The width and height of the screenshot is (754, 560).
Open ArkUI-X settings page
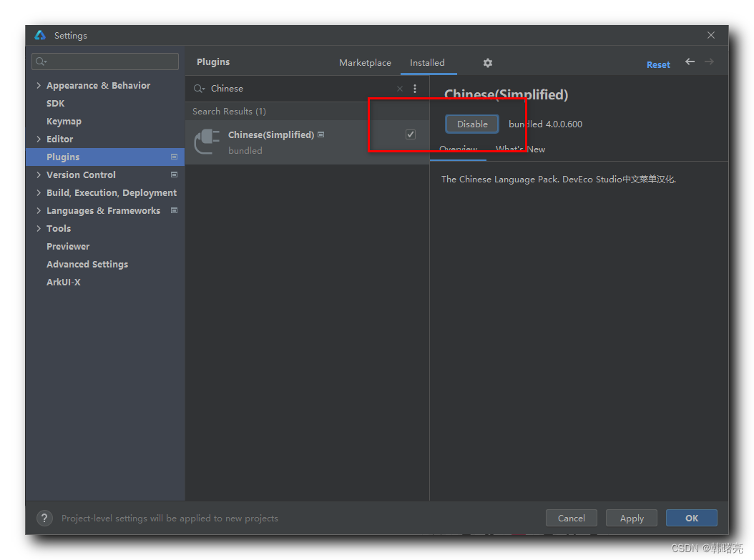(64, 283)
